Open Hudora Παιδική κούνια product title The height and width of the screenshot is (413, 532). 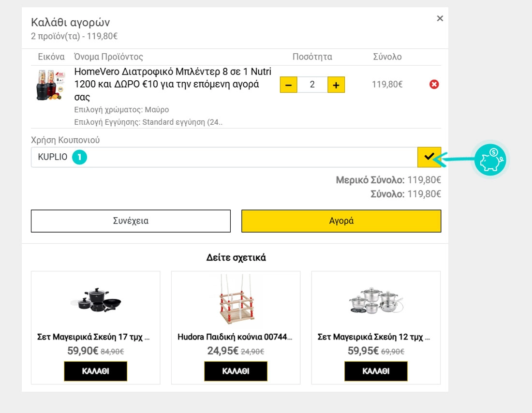235,337
